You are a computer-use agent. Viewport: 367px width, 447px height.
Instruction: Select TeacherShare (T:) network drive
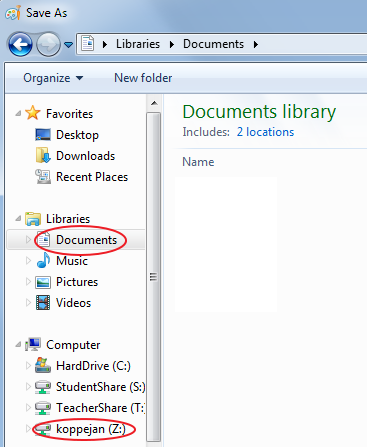(x=100, y=408)
